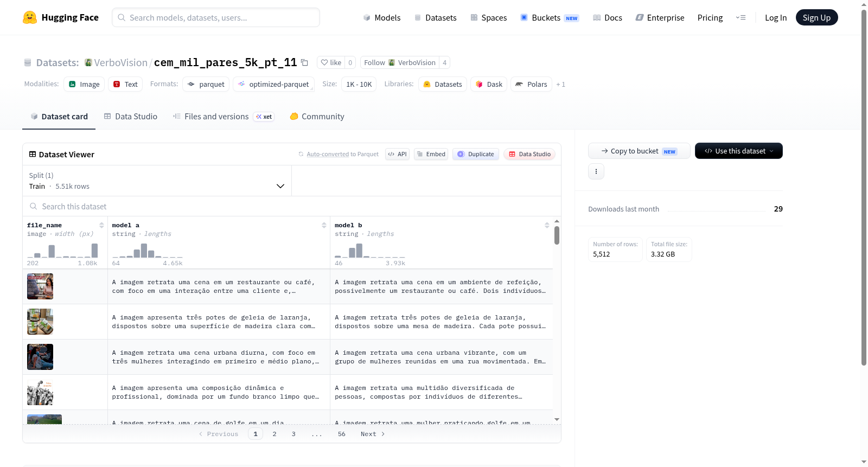Select the 1K - 10K size tag
The height and width of the screenshot is (467, 868).
click(x=359, y=84)
